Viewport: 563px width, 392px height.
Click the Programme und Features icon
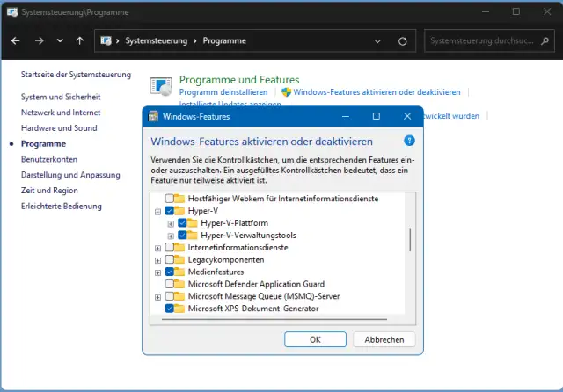click(x=161, y=86)
